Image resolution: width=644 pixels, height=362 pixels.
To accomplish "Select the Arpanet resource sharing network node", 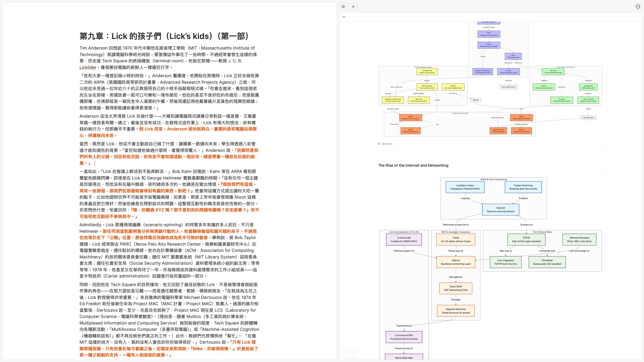I will point(500,209).
